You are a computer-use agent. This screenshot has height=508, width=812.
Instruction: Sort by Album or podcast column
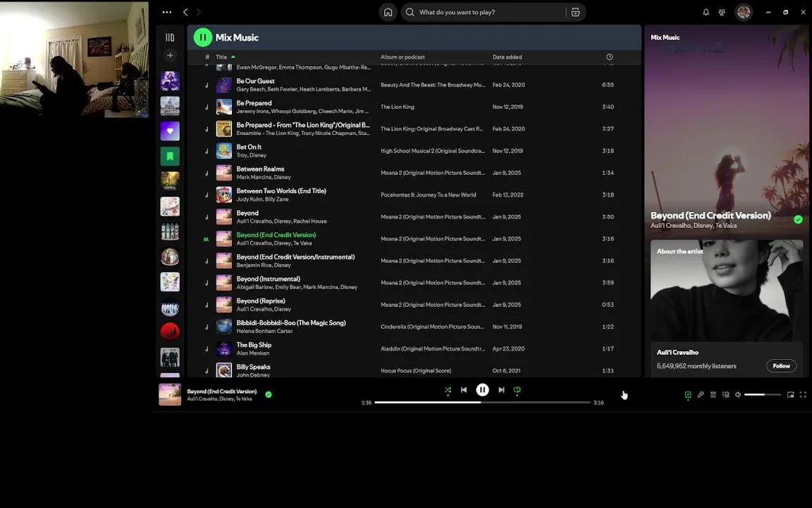point(402,57)
